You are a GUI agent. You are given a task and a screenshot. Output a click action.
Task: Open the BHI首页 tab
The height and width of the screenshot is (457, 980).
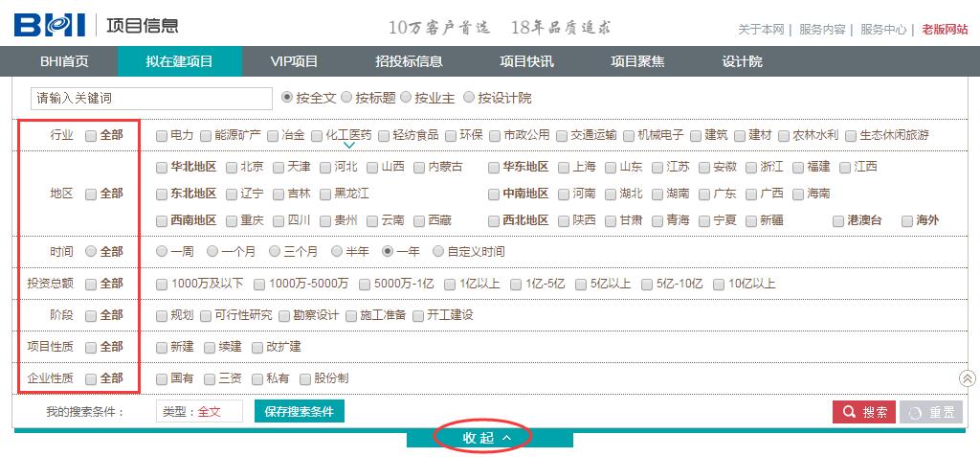[64, 61]
